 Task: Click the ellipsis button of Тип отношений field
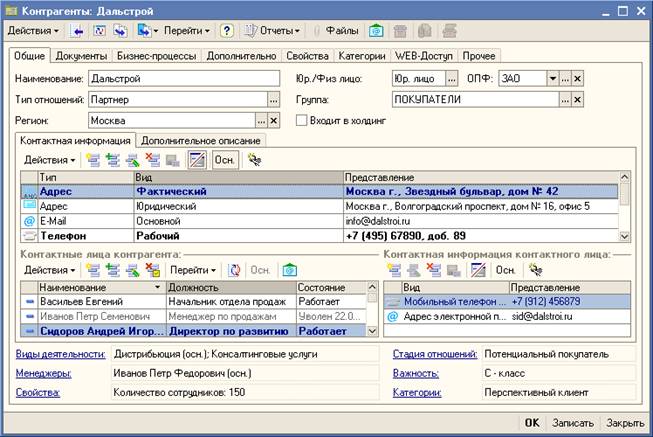click(x=273, y=100)
